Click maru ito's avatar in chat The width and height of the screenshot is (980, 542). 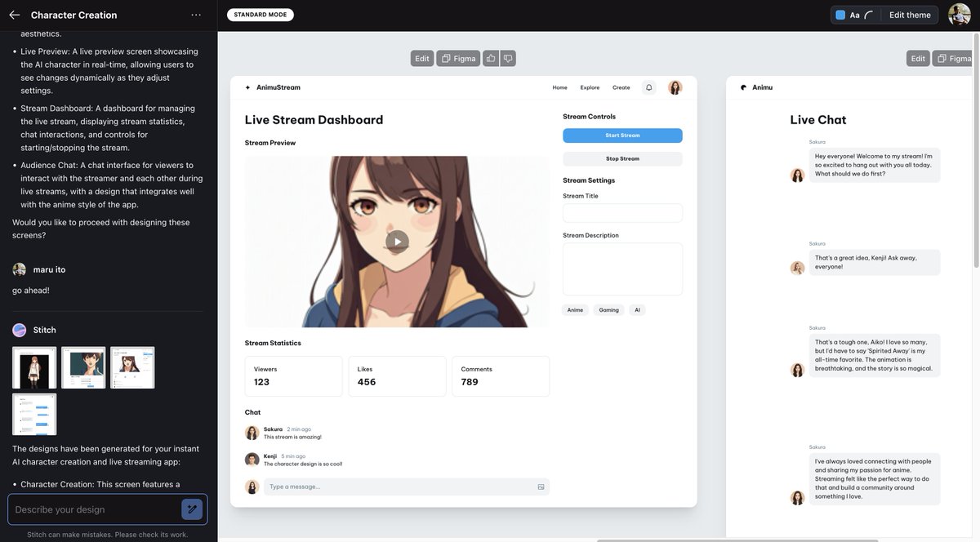pyautogui.click(x=20, y=269)
